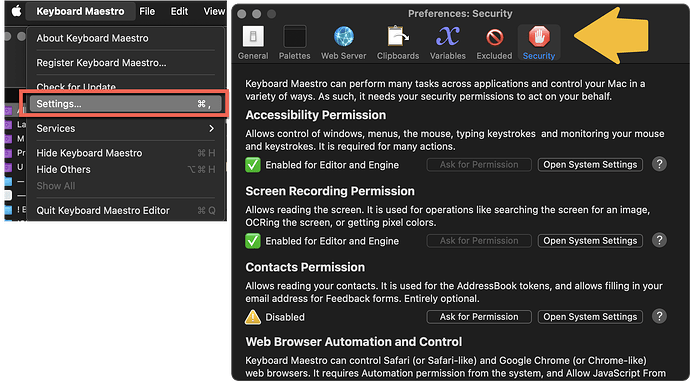This screenshot has height=381, width=690.
Task: Choose Hide Others
Action: [125, 169]
